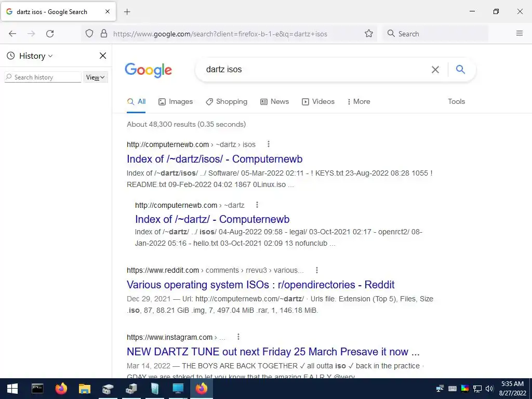
Task: Select the All results tab
Action: [137, 101]
